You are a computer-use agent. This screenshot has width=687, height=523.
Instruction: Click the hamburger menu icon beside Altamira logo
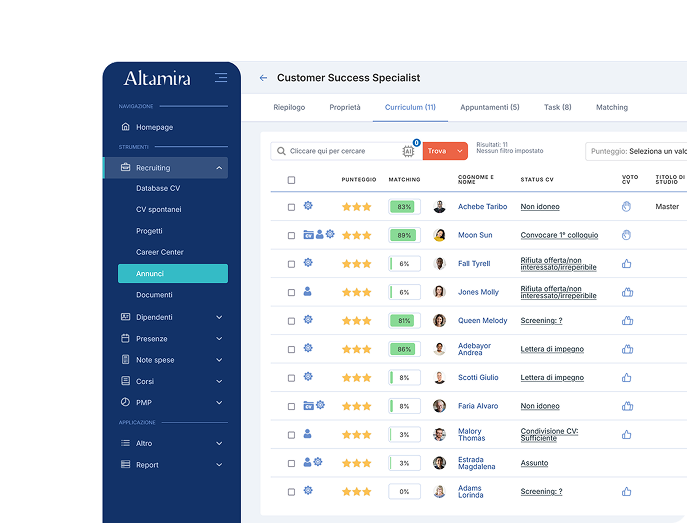pos(221,78)
